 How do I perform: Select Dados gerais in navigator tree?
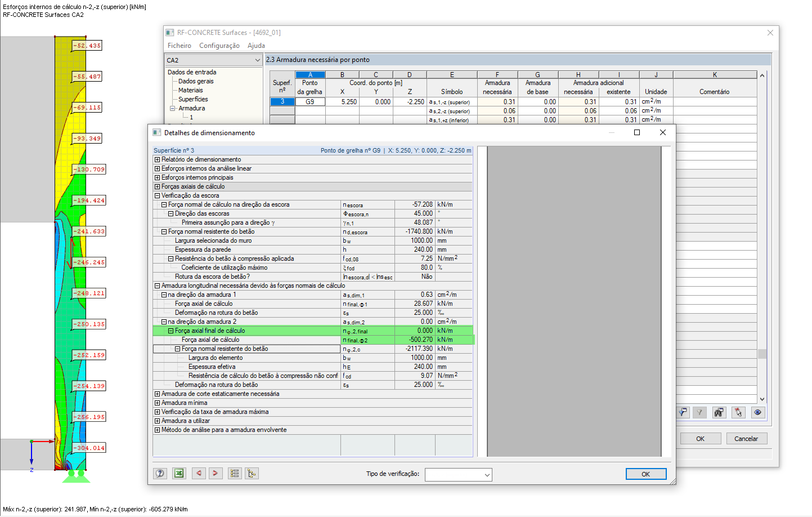coord(196,81)
